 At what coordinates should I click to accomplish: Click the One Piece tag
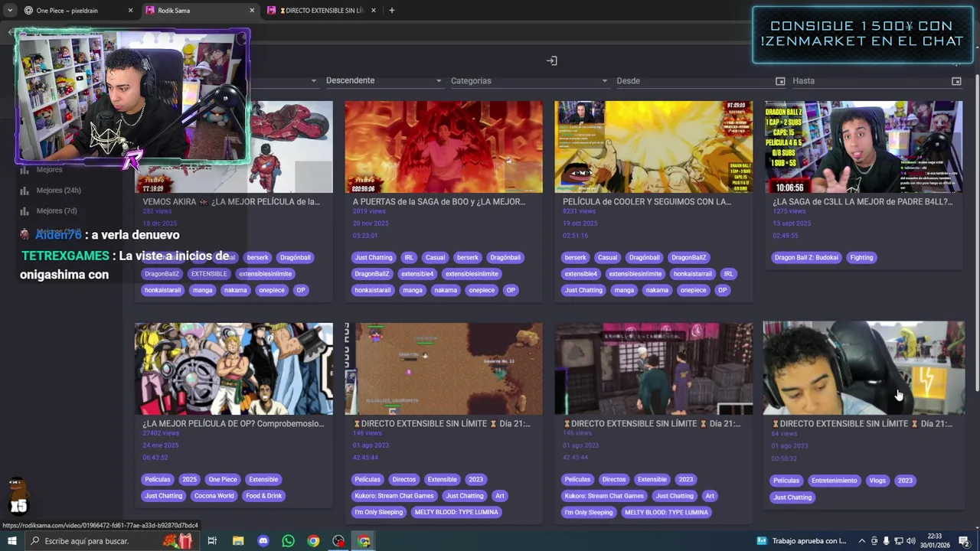click(x=223, y=480)
